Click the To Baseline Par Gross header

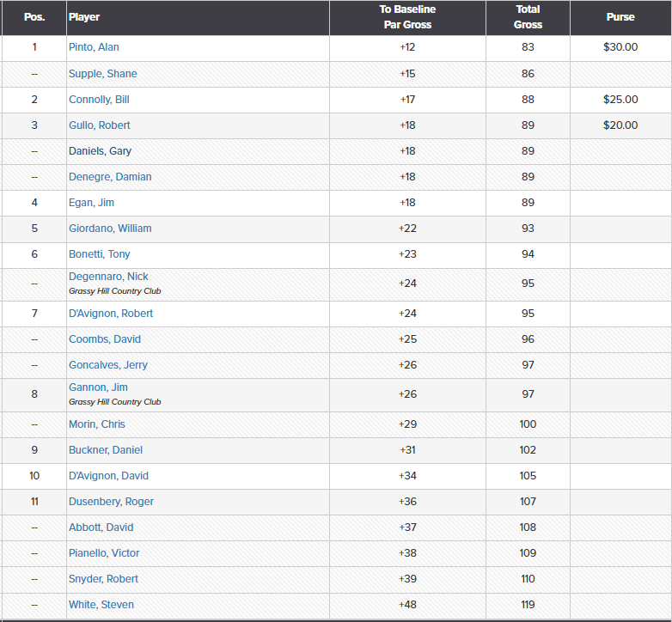click(x=407, y=17)
